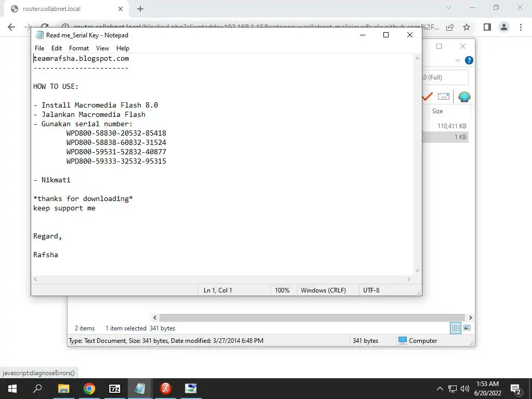Select the 1 KB file row
The image size is (532, 399).
coord(445,137)
